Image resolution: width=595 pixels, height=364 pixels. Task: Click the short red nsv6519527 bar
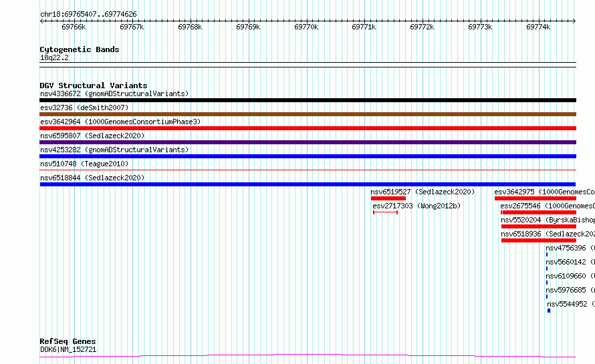coord(388,198)
